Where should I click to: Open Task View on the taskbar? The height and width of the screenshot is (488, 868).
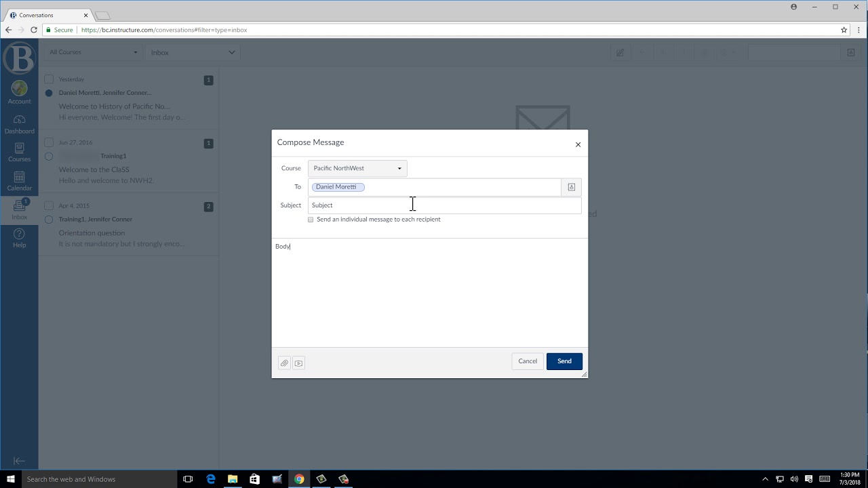pyautogui.click(x=189, y=479)
